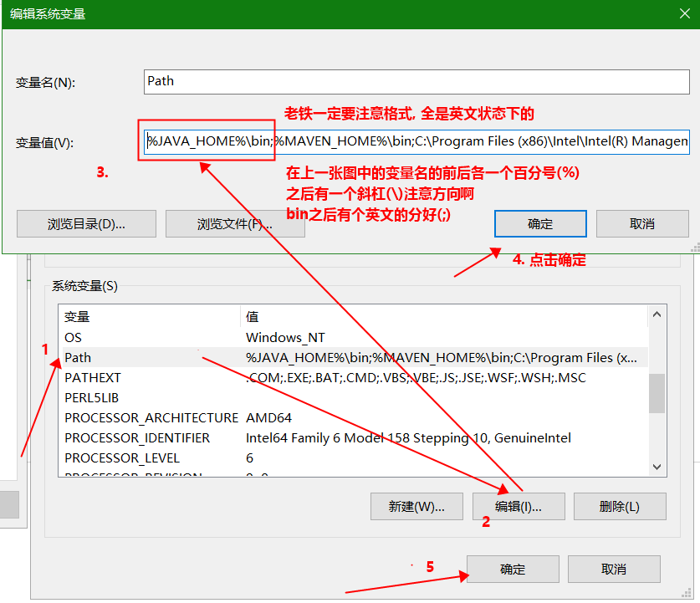The width and height of the screenshot is (700, 603).
Task: Select the PROCESSOR_ARCHITECTURE row
Action: [x=353, y=418]
